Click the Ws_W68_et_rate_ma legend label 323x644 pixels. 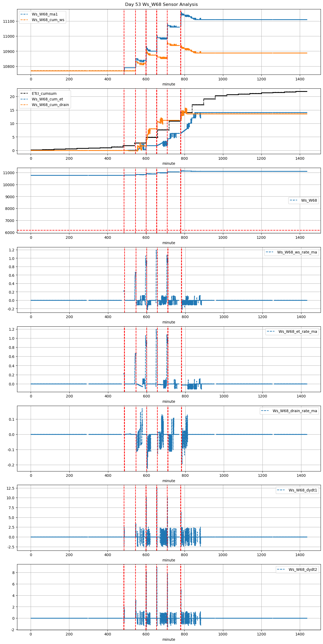[x=298, y=331]
